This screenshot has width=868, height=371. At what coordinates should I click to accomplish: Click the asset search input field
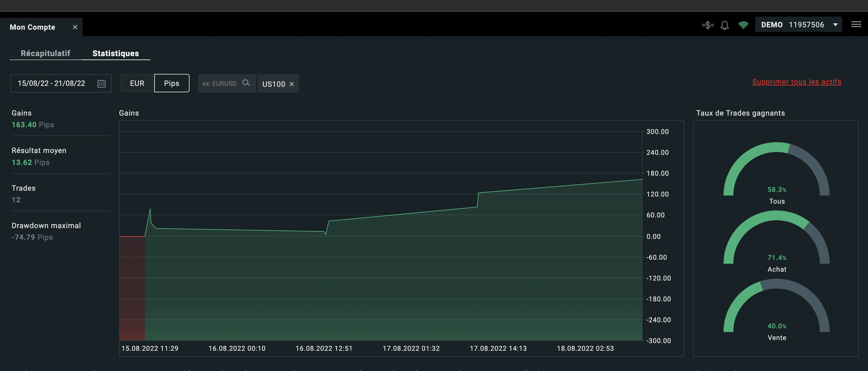coord(219,83)
